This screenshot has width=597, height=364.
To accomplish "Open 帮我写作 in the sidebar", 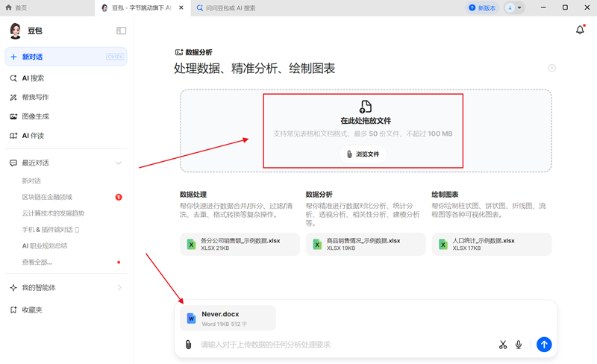I will coord(66,97).
